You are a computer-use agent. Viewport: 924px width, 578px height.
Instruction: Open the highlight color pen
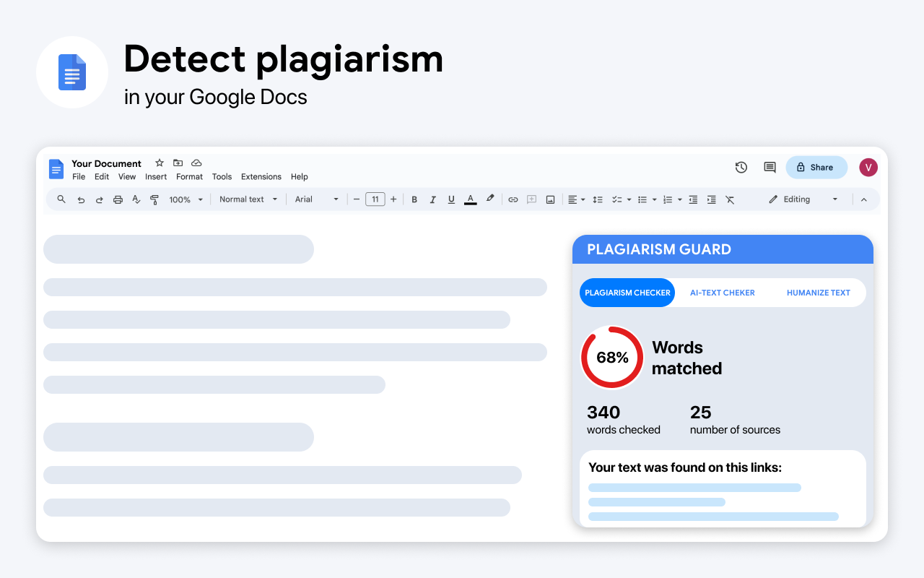(x=490, y=199)
